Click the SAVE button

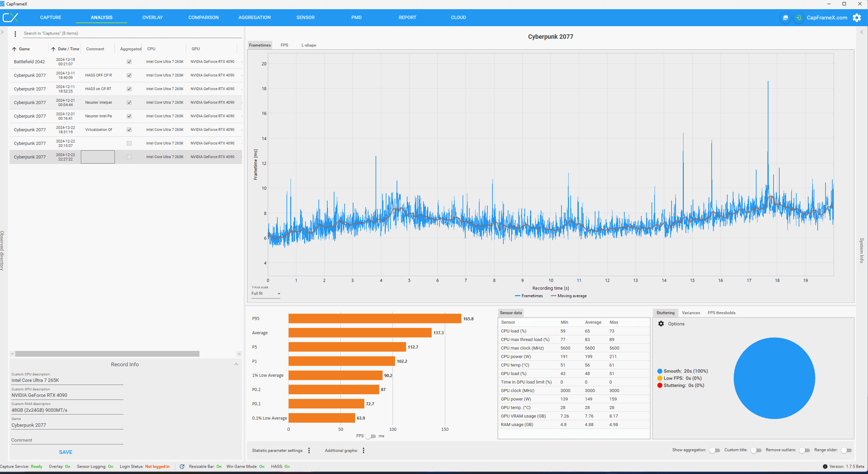[66, 452]
